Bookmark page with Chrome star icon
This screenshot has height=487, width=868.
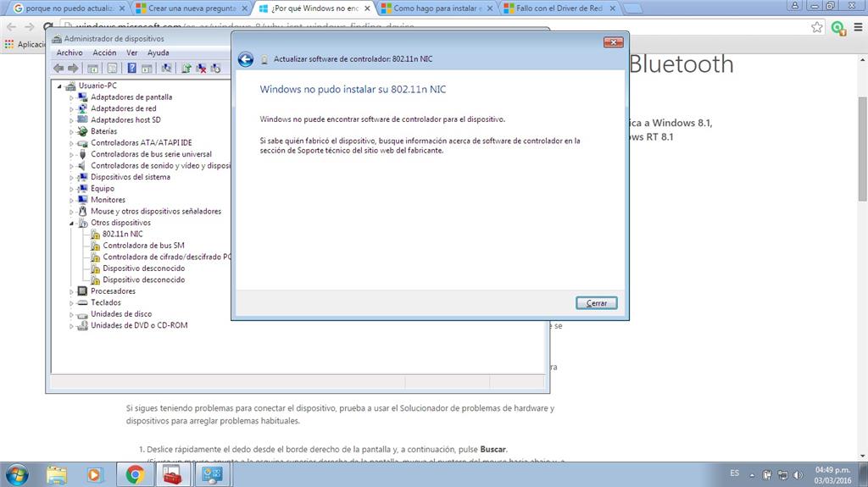coord(816,27)
